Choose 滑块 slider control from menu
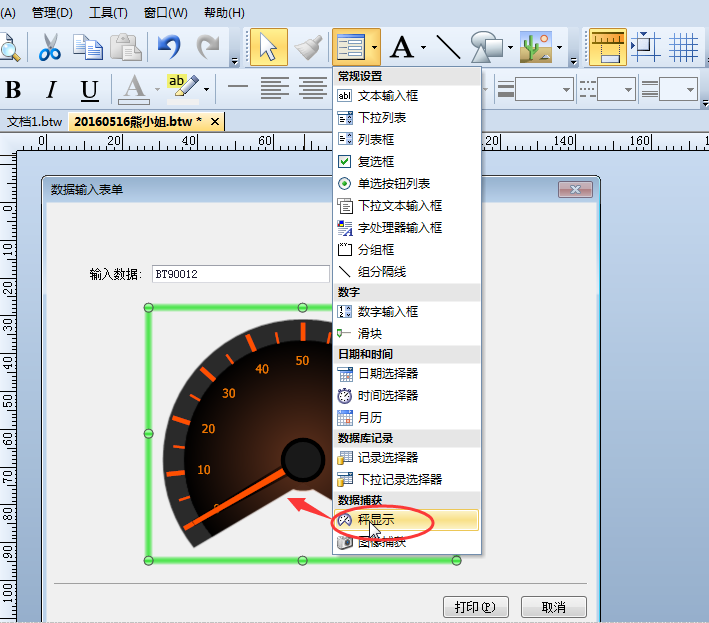This screenshot has height=623, width=709. coord(406,334)
